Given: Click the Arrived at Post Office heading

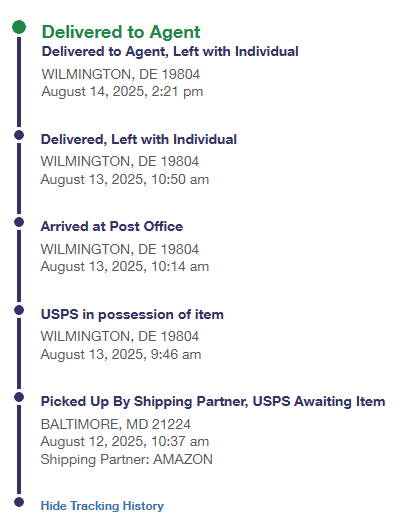Looking at the screenshot, I should click(x=112, y=226).
